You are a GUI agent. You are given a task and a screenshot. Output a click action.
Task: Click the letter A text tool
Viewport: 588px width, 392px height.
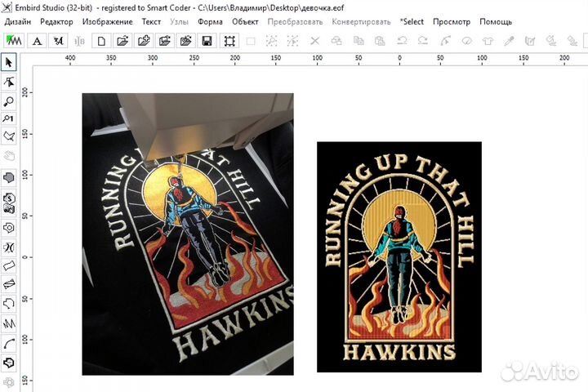38,41
